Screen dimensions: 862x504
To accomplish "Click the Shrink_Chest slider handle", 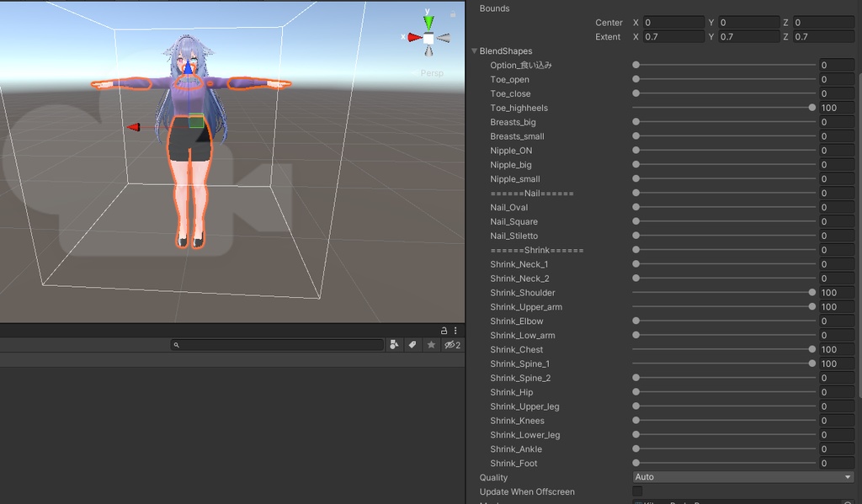I will click(x=812, y=349).
